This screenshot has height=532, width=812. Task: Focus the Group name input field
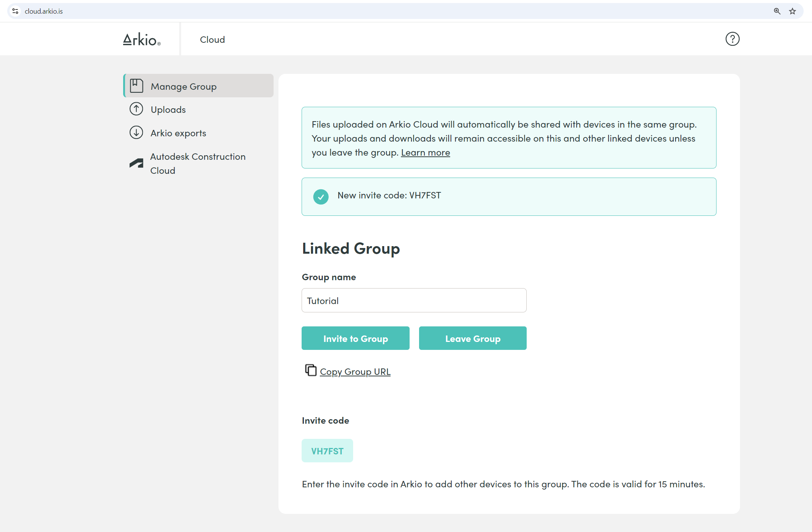tap(414, 300)
